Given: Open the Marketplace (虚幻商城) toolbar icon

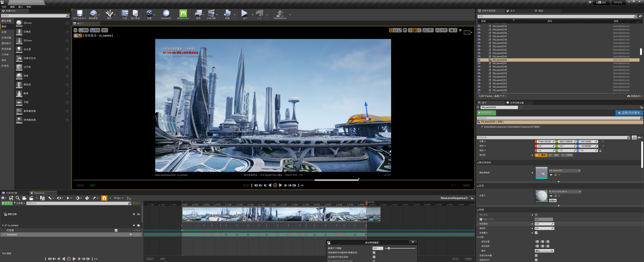Looking at the screenshot, I should (136, 14).
